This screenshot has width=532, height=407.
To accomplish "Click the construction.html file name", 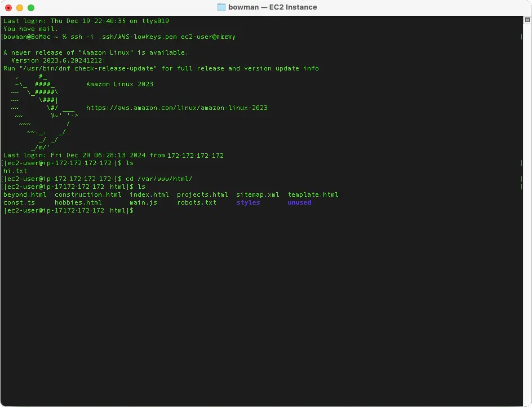I will coord(88,194).
